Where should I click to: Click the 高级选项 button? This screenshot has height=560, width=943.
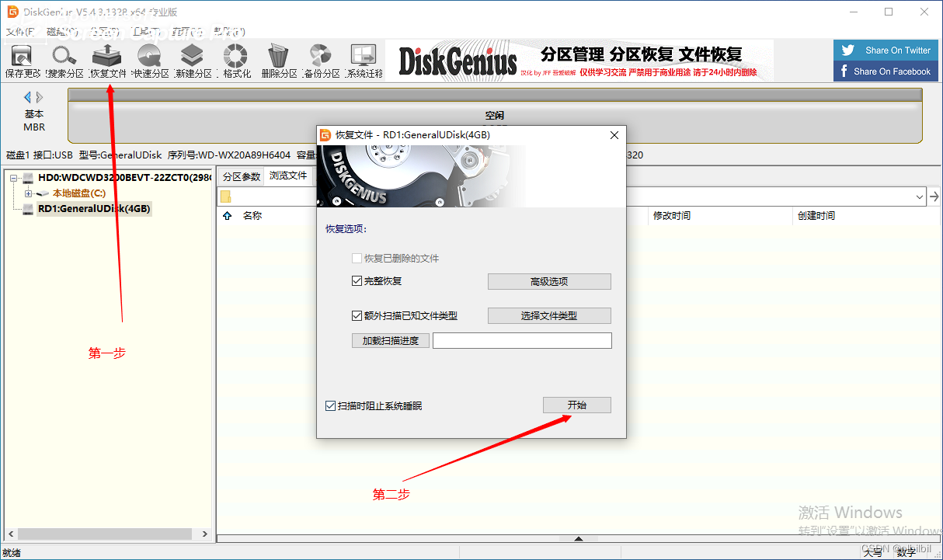[x=549, y=281]
